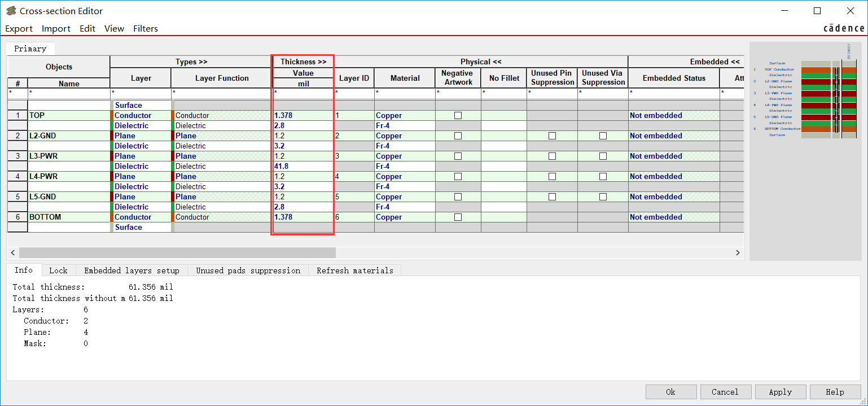
Task: Click the Cross-section Editor app icon
Action: pyautogui.click(x=11, y=11)
